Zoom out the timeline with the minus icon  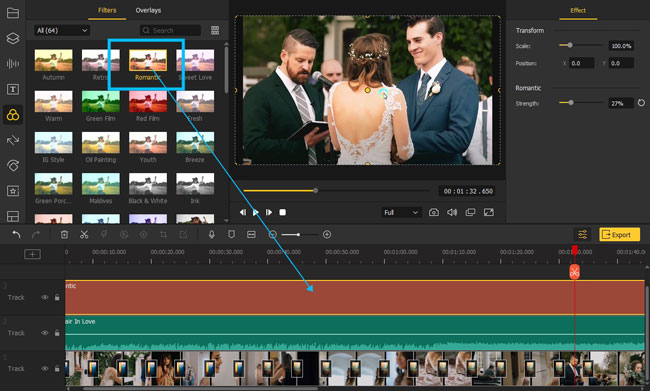(x=272, y=235)
